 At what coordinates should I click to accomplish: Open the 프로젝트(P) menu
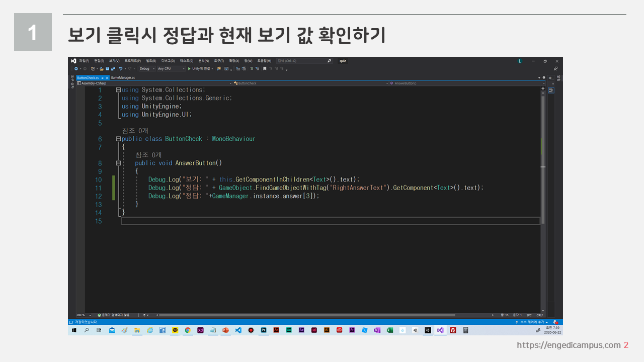pyautogui.click(x=133, y=61)
